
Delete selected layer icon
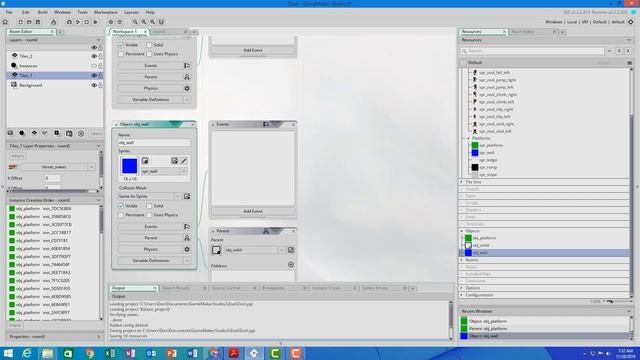click(81, 133)
